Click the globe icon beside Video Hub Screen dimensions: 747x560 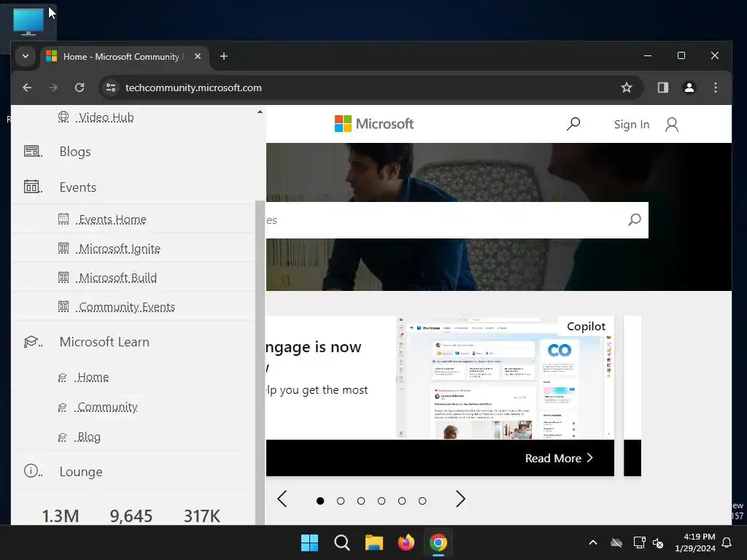click(x=63, y=117)
